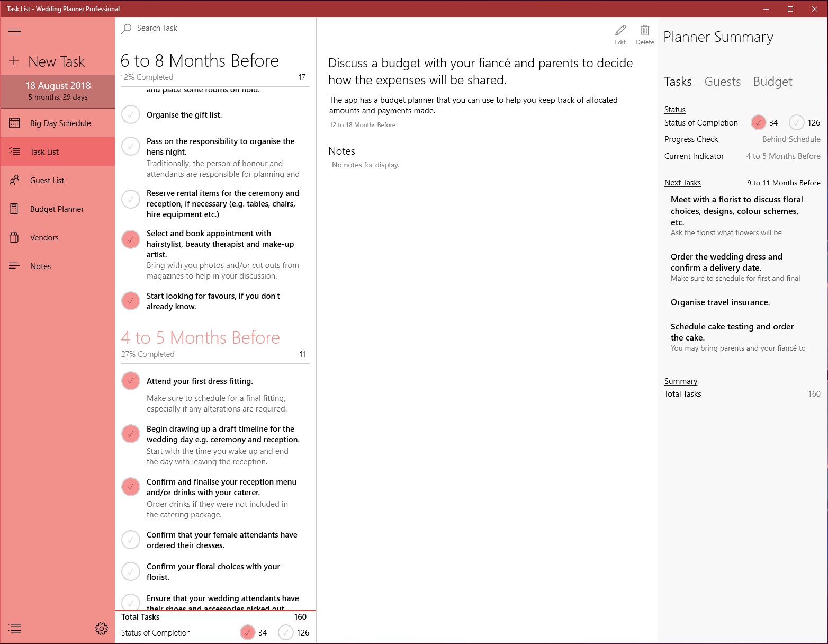Mark 'Confirm that your female attendants' task complete
828x644 pixels.
(x=131, y=540)
